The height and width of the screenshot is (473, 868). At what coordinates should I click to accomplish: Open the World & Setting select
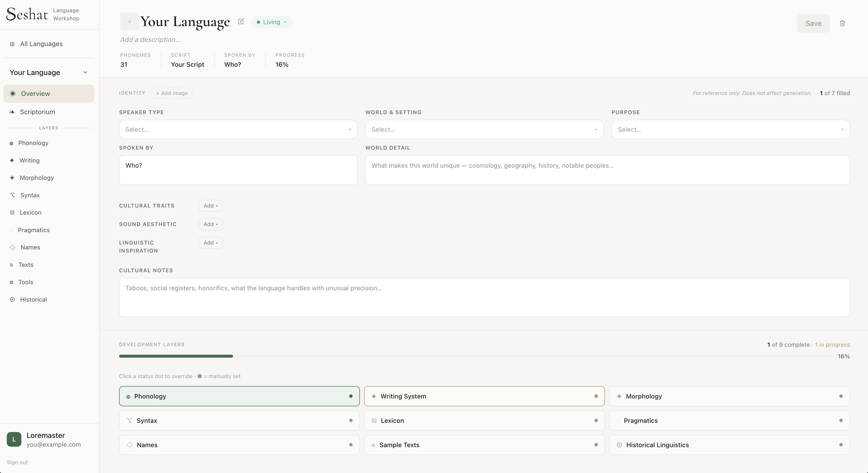click(484, 129)
